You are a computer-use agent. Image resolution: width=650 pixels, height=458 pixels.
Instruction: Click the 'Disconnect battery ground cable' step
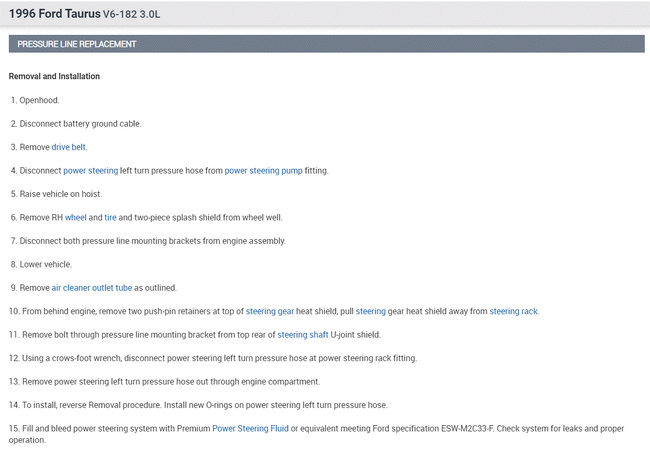click(80, 124)
